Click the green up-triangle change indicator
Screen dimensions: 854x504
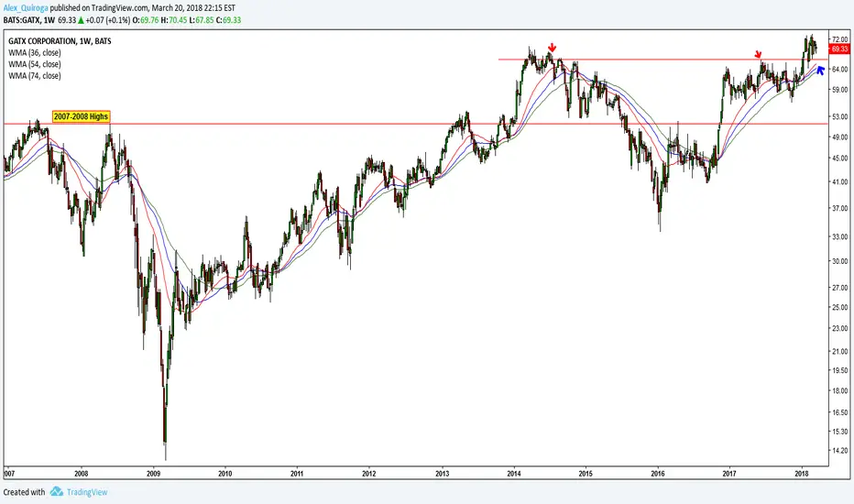81,20
